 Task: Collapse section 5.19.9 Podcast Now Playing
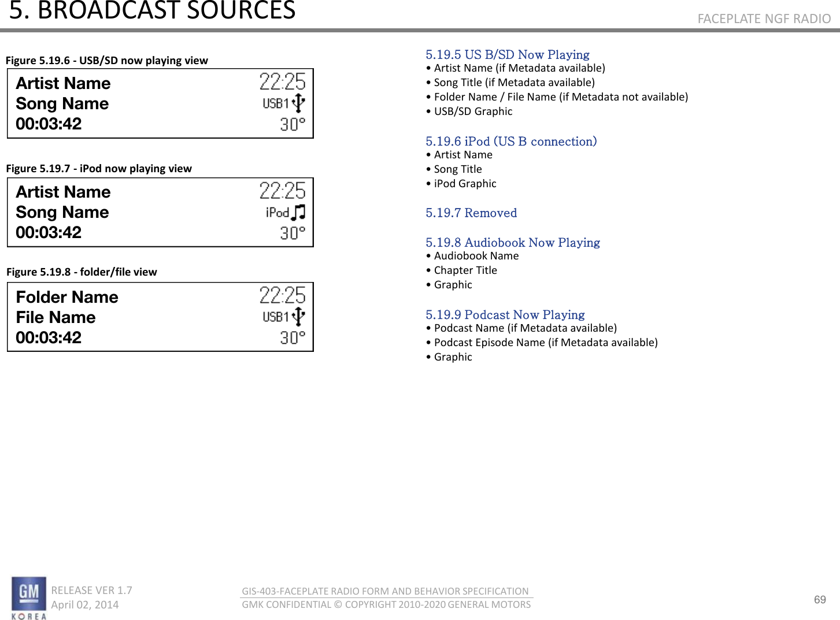click(505, 315)
